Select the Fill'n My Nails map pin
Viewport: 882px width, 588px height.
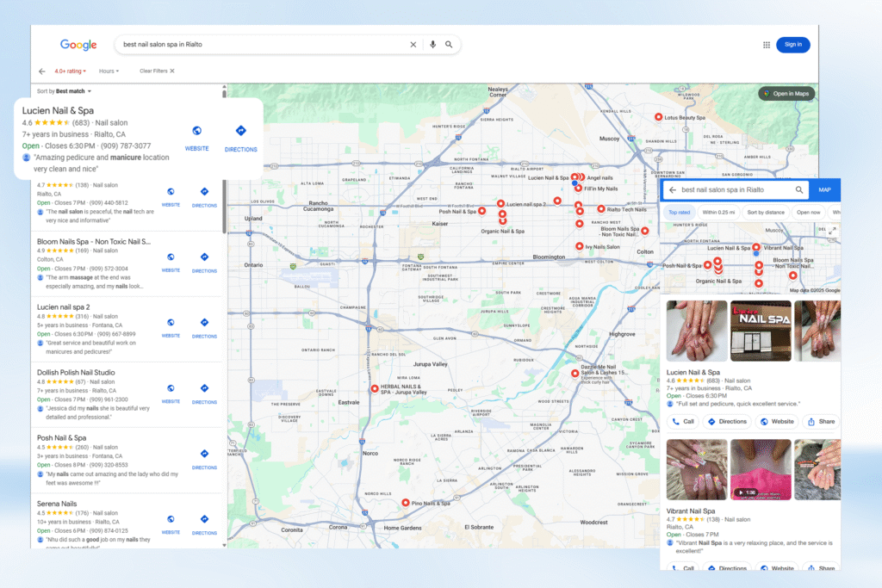point(578,189)
